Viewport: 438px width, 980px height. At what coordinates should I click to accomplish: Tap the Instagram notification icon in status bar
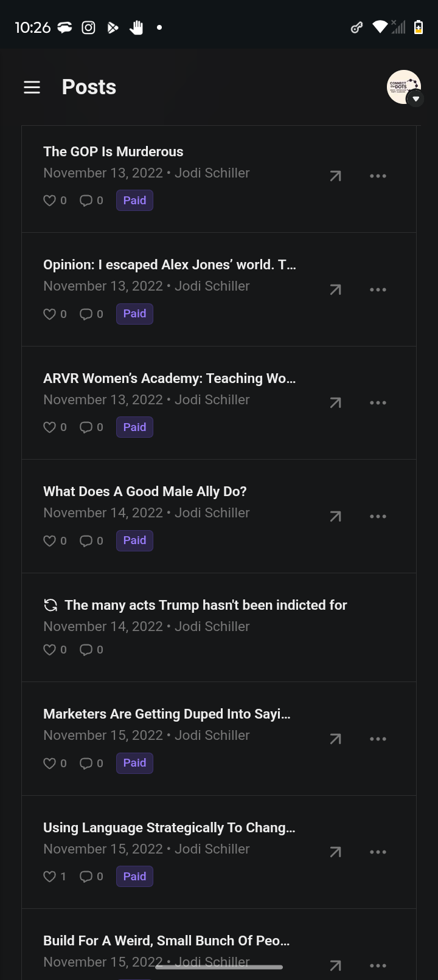tap(88, 27)
